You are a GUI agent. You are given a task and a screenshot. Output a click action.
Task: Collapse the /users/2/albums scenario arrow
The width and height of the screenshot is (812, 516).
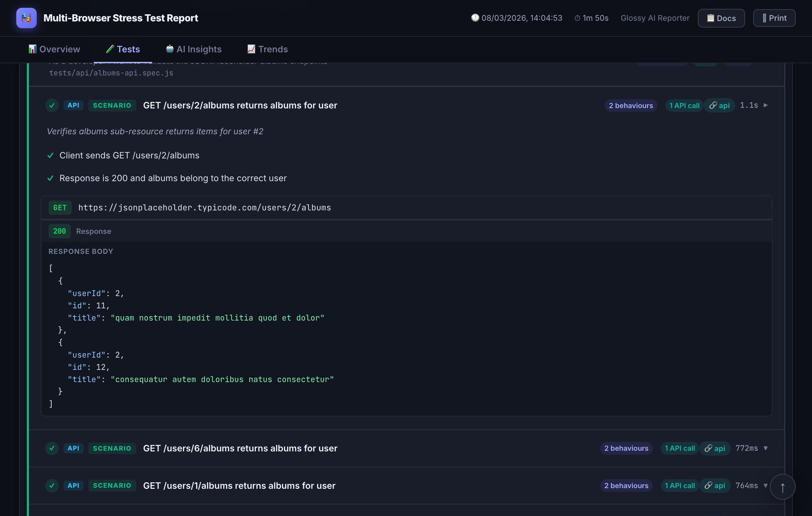pyautogui.click(x=765, y=105)
